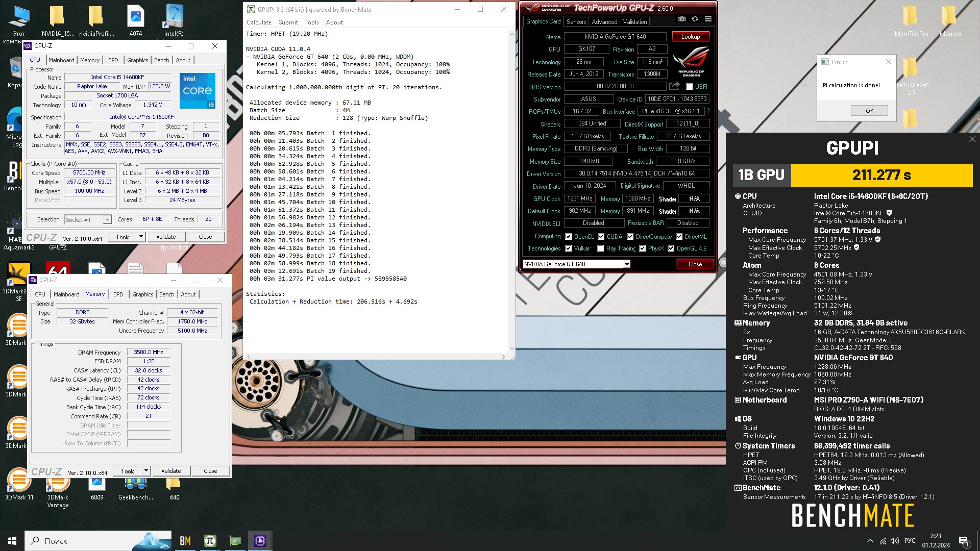This screenshot has height=551, width=980.
Task: Open BenchMate from the taskbar
Action: [185, 541]
